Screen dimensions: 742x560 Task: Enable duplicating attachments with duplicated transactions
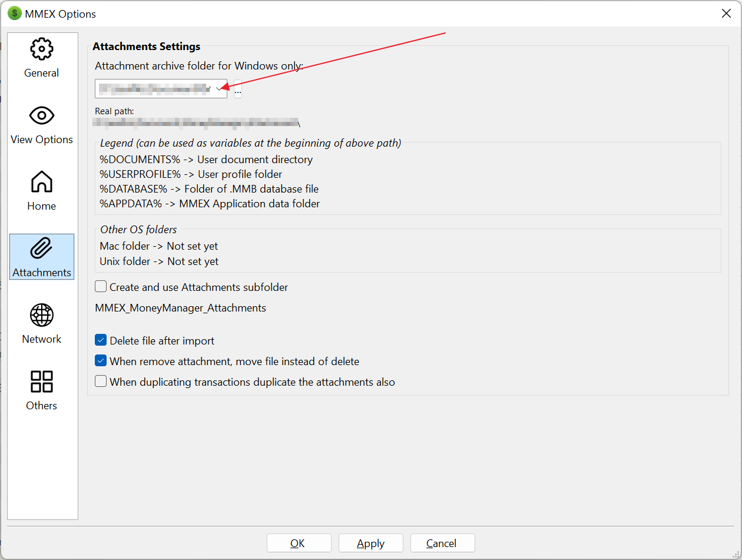pyautogui.click(x=101, y=380)
